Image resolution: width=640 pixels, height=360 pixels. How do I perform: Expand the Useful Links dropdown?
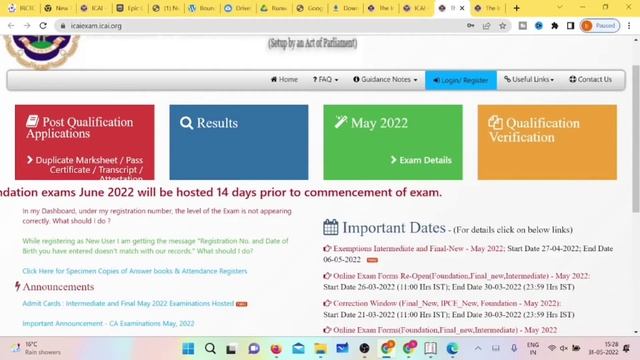coord(529,80)
